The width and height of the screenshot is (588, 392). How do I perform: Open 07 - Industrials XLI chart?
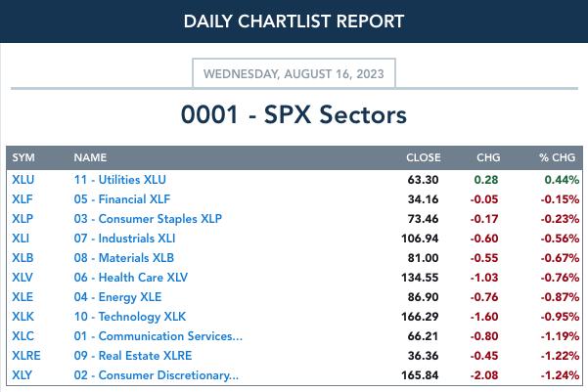(x=124, y=238)
